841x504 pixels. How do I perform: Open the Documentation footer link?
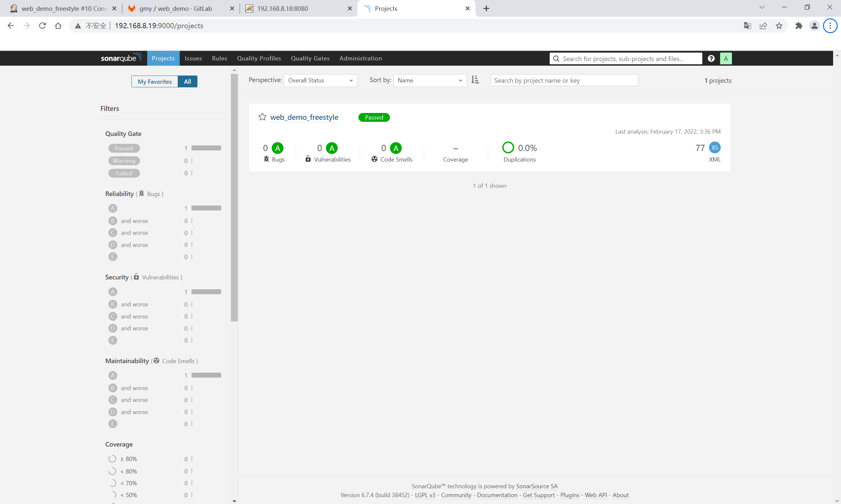tap(497, 495)
